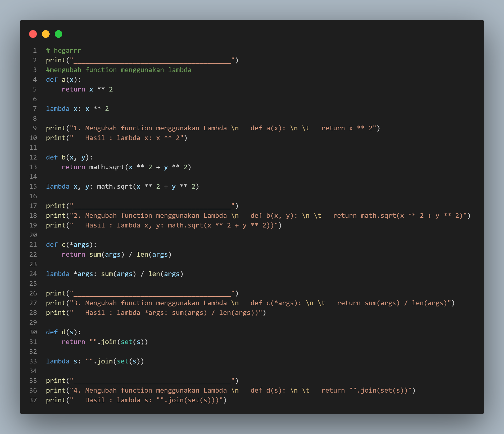Click the yellow traffic light button

pyautogui.click(x=45, y=34)
